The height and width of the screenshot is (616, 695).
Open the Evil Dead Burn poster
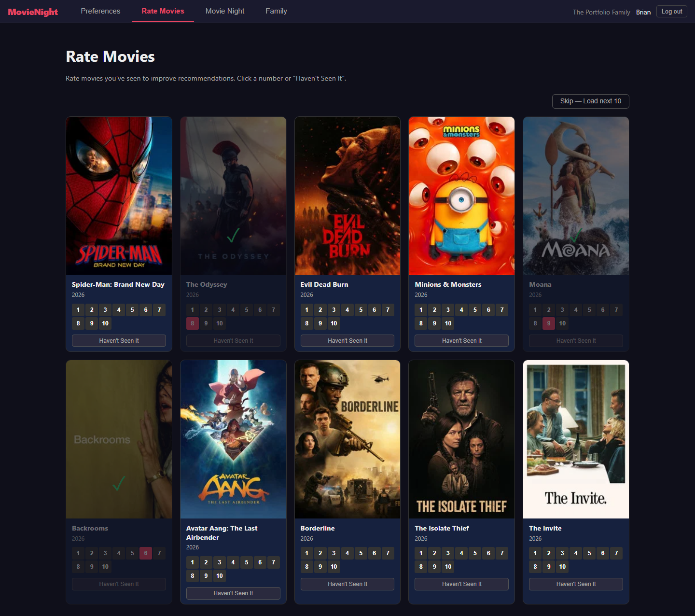click(347, 196)
